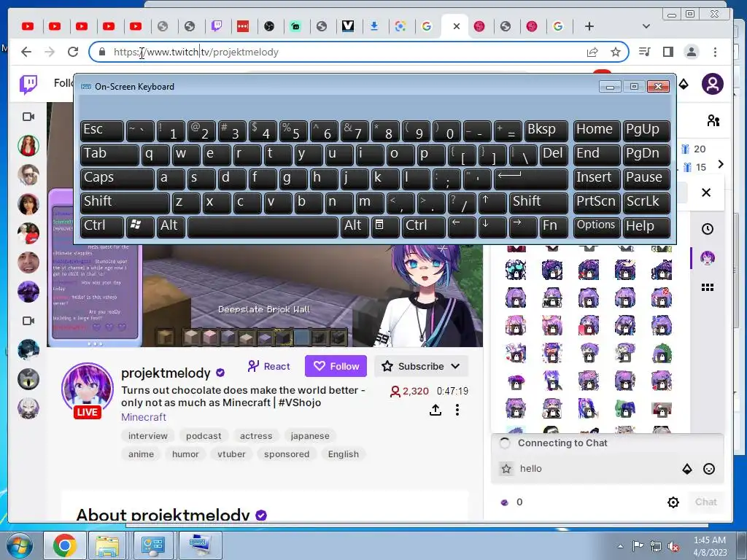Viewport: 747px width, 560px height.
Task: Click the spacebar on on-screen keyboard
Action: click(263, 226)
